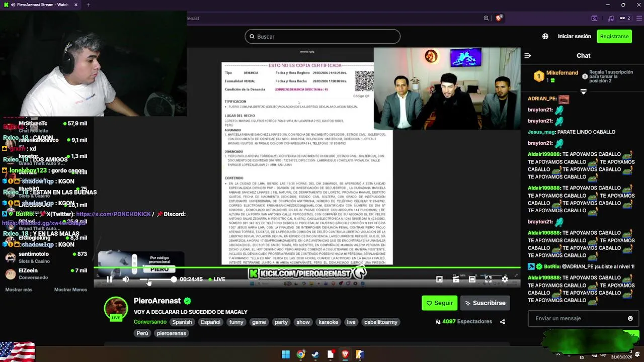Open the player settings gear
644x362 pixels.
[x=505, y=279]
